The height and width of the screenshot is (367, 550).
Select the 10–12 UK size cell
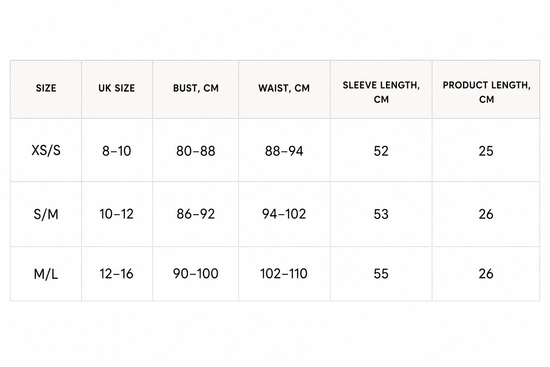click(x=117, y=214)
